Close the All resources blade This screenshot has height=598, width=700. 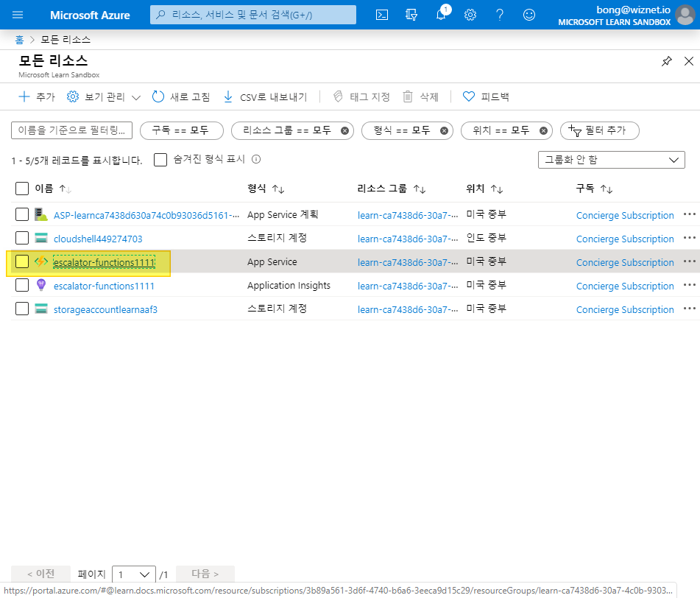(x=689, y=61)
